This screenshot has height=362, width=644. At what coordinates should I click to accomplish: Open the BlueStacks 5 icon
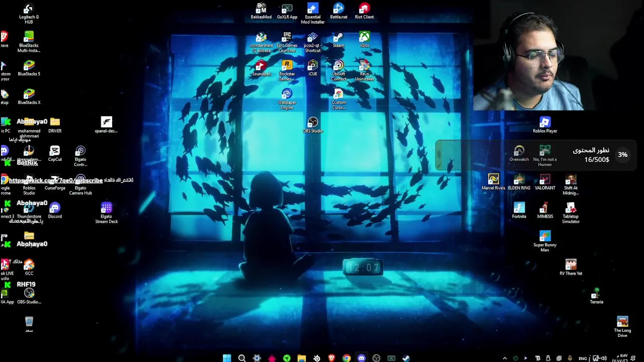[29, 68]
